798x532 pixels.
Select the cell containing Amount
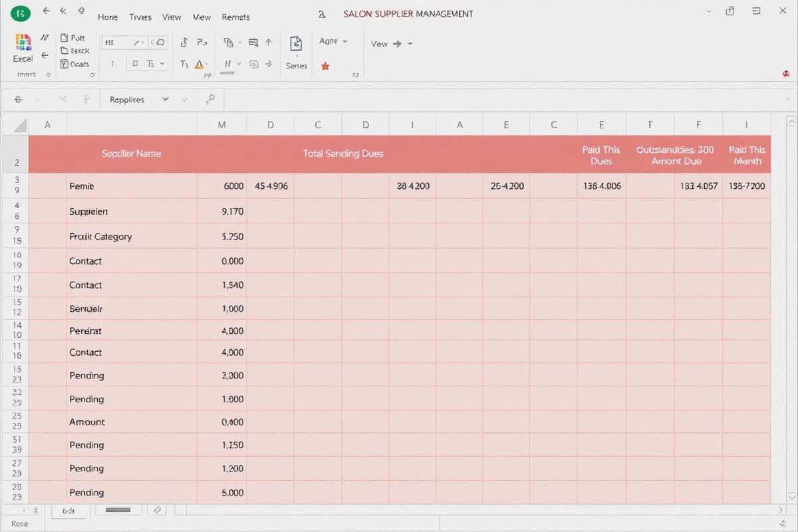coord(132,422)
